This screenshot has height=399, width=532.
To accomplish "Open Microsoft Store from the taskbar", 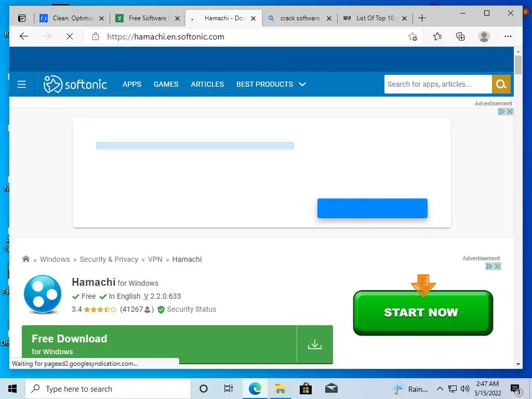I will coord(305,389).
